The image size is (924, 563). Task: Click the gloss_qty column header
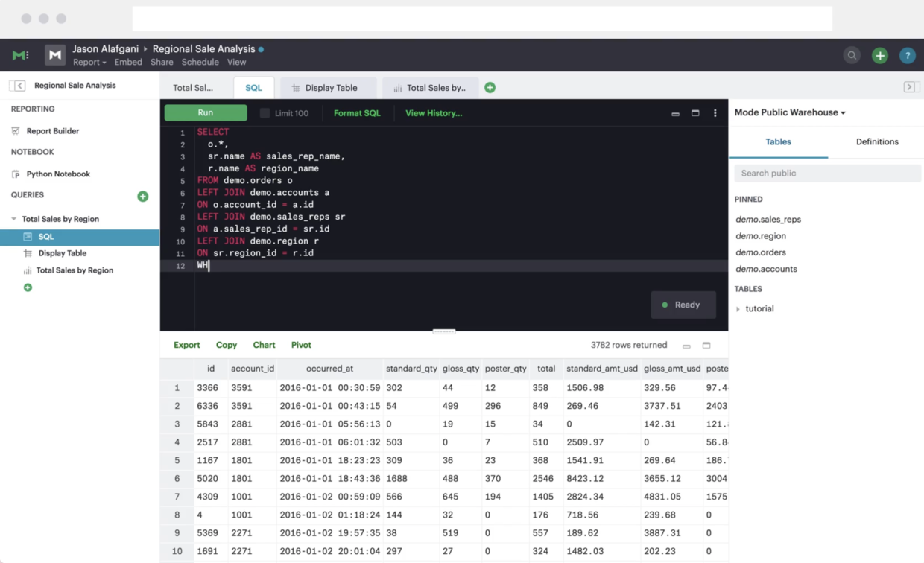pyautogui.click(x=461, y=369)
